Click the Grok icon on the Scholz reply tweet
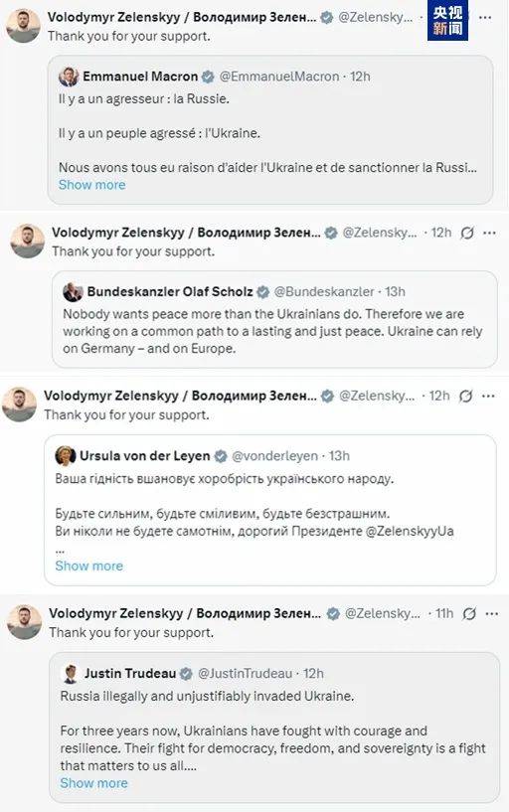This screenshot has width=509, height=812. click(467, 233)
